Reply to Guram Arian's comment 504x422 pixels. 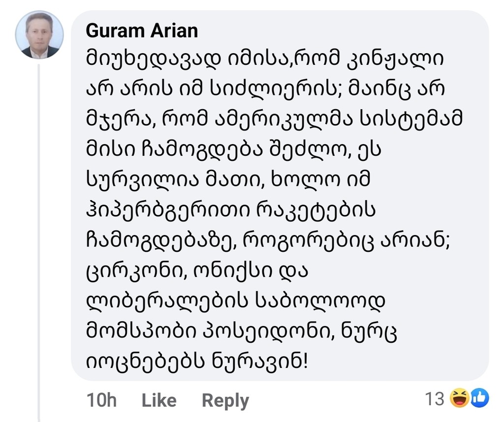pyautogui.click(x=225, y=401)
